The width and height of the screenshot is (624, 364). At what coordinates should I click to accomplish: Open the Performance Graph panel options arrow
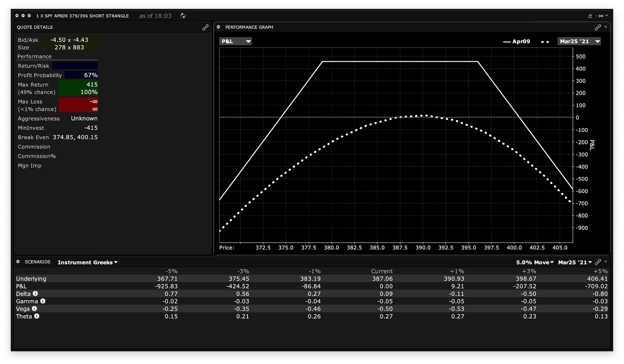coord(606,27)
